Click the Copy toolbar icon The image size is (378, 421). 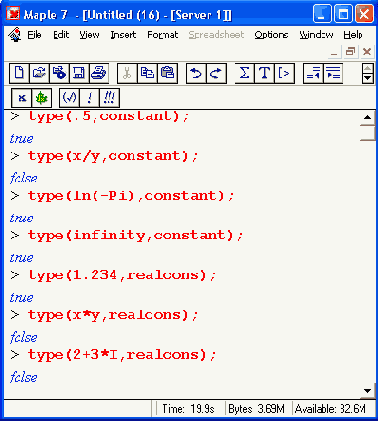point(147,73)
